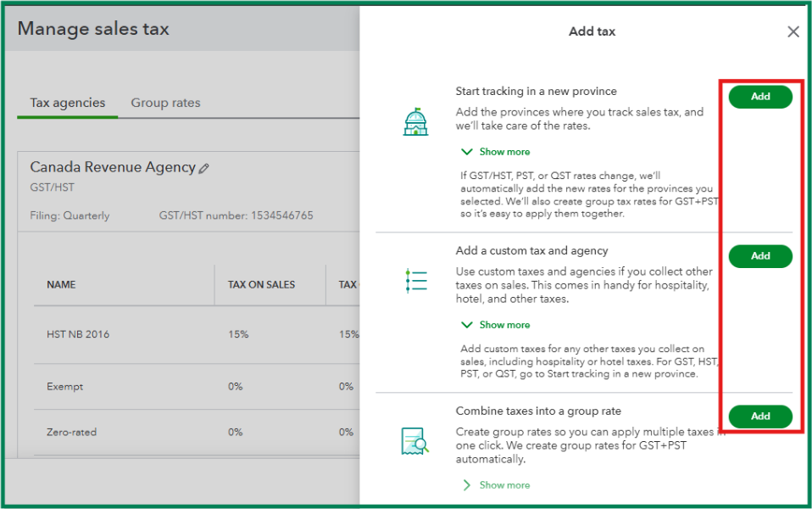The height and width of the screenshot is (509, 812).
Task: Open the Group rates tab
Action: pyautogui.click(x=165, y=103)
